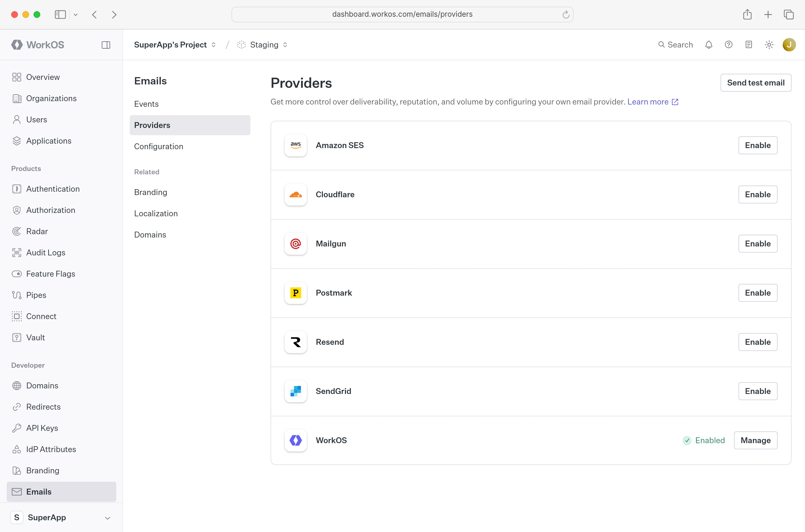Open IdP Attributes in the sidebar
This screenshot has height=532, width=805.
(61, 449)
